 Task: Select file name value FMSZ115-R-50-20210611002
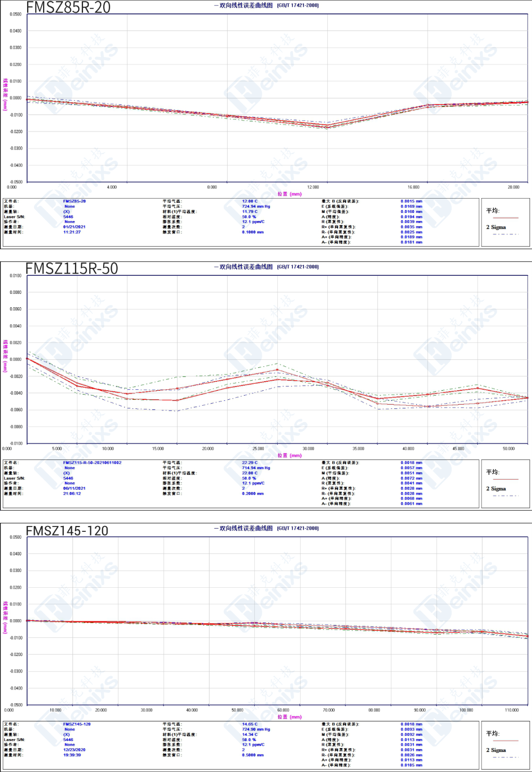click(x=92, y=463)
